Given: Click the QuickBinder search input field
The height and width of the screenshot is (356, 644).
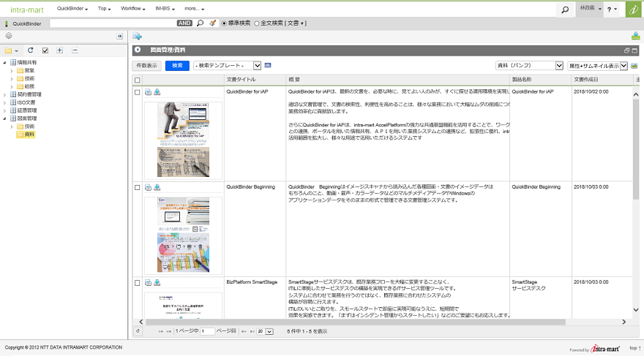Looking at the screenshot, I should click(x=113, y=23).
